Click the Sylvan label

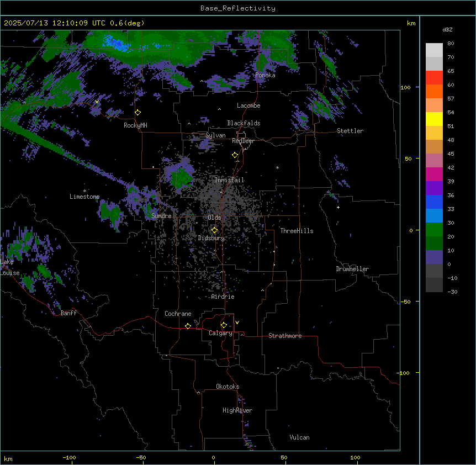pyautogui.click(x=215, y=135)
